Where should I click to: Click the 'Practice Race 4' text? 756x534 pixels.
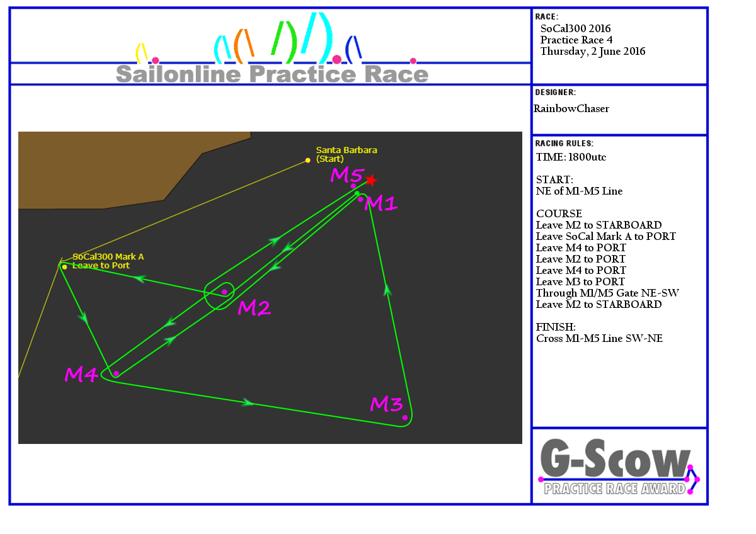point(576,40)
